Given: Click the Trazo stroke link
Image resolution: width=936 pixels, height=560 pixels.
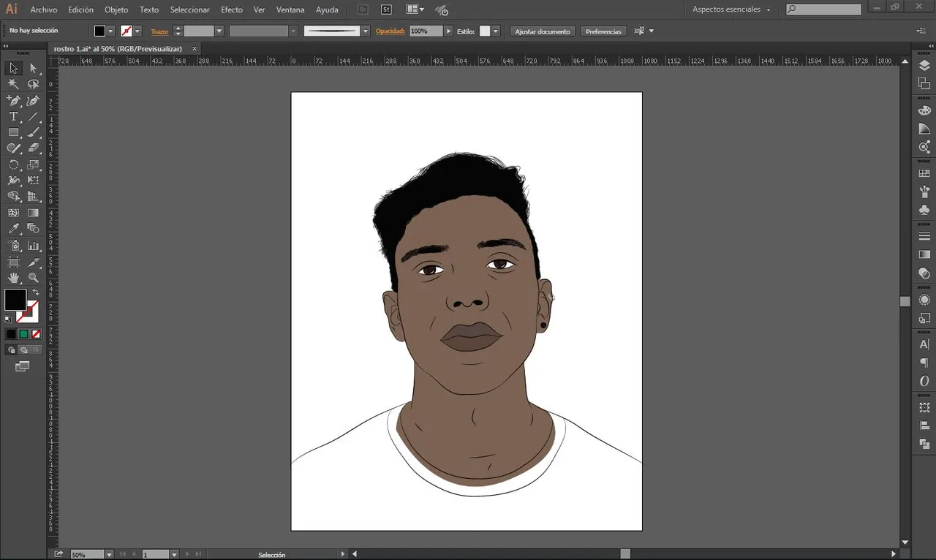Looking at the screenshot, I should pyautogui.click(x=159, y=31).
